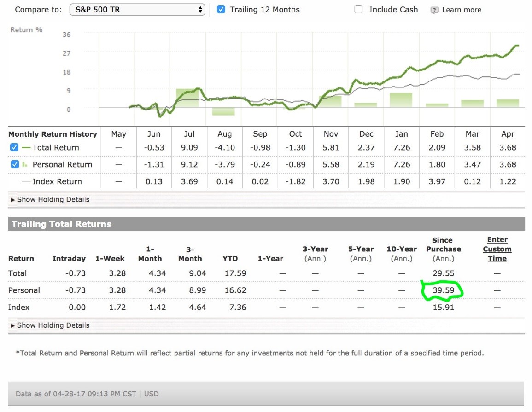The image size is (532, 412).
Task: Click the Jul column header
Action: [x=189, y=134]
